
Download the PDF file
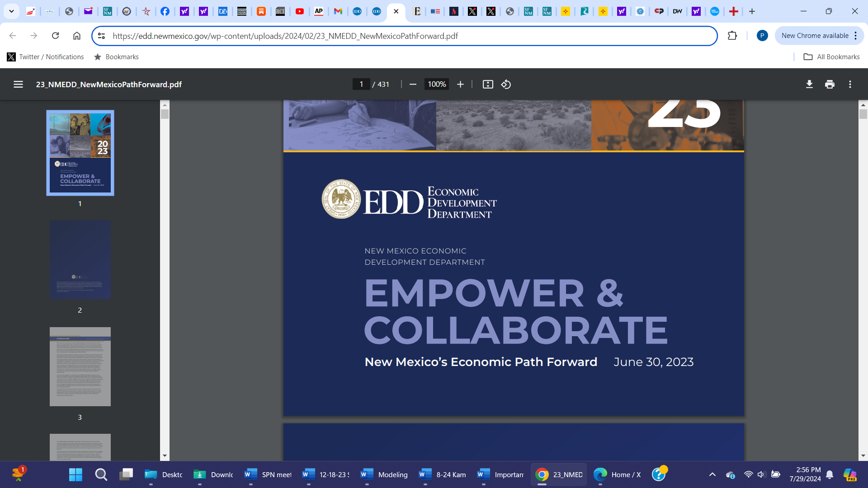coord(809,84)
